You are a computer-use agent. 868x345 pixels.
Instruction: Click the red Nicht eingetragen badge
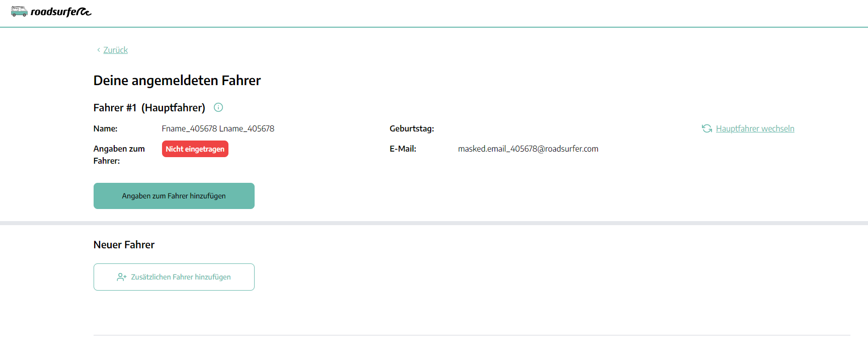195,149
